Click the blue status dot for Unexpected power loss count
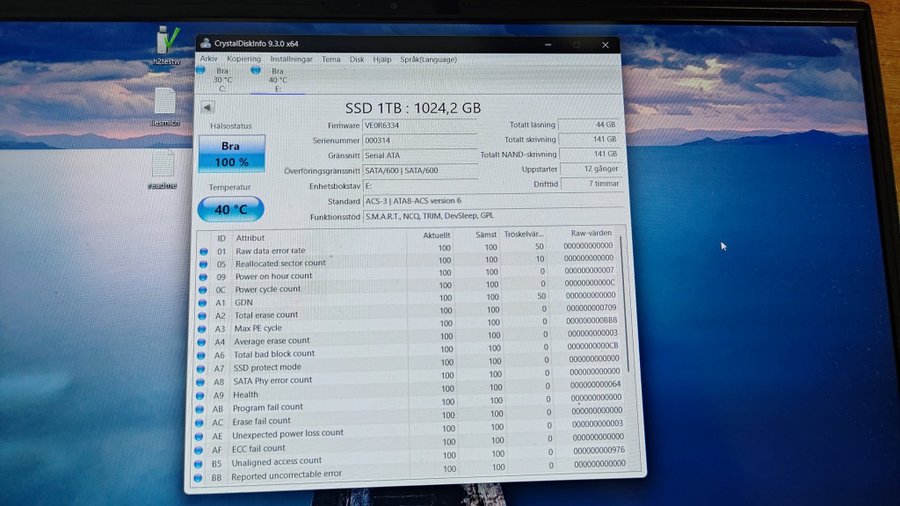900x506 pixels. tap(199, 437)
